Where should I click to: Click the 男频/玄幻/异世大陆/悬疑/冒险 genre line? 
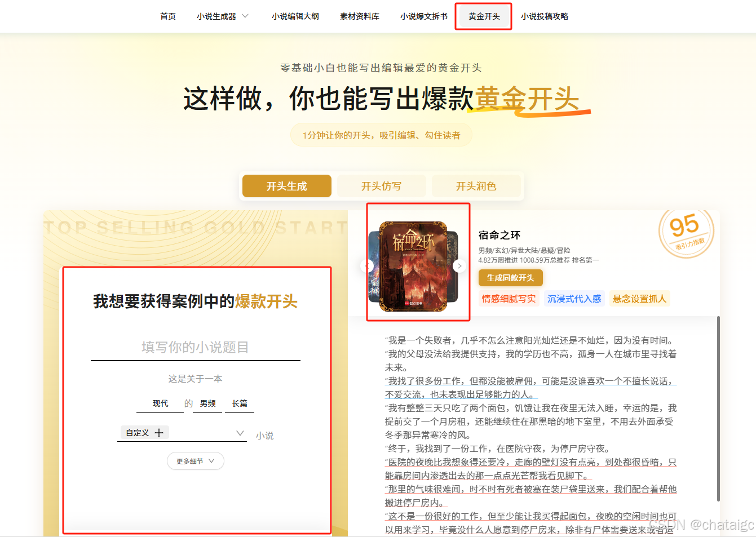(524, 250)
